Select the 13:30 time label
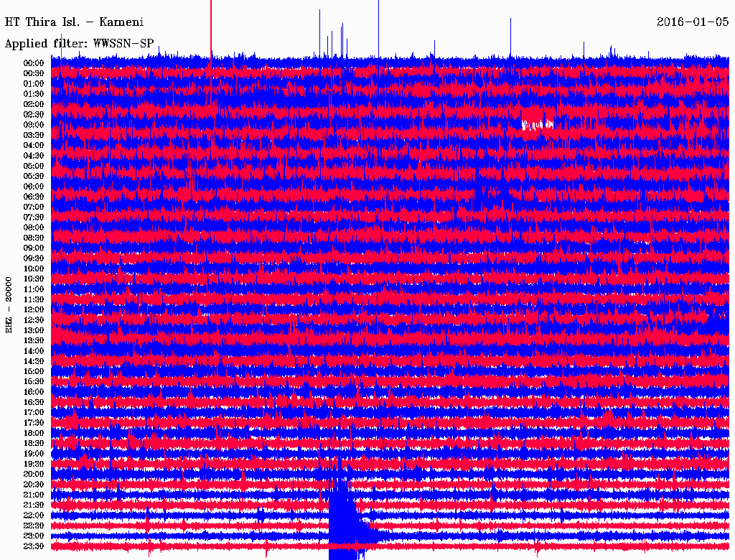735x560 pixels. (34, 340)
